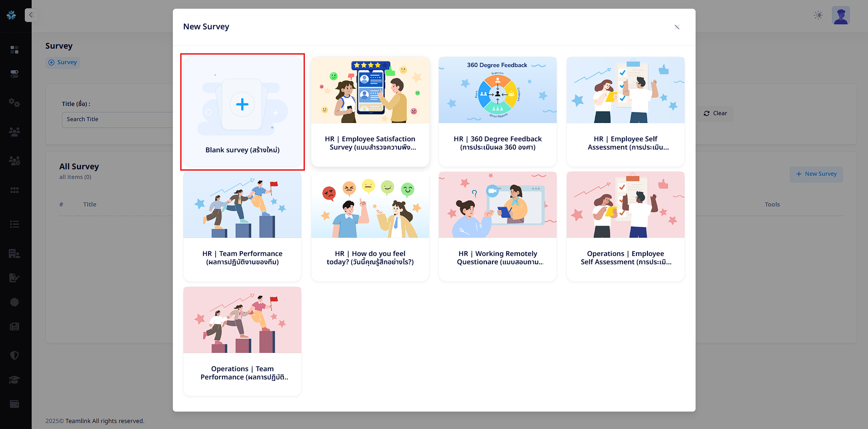Collapse the sidebar with the double-chevron button

31,15
